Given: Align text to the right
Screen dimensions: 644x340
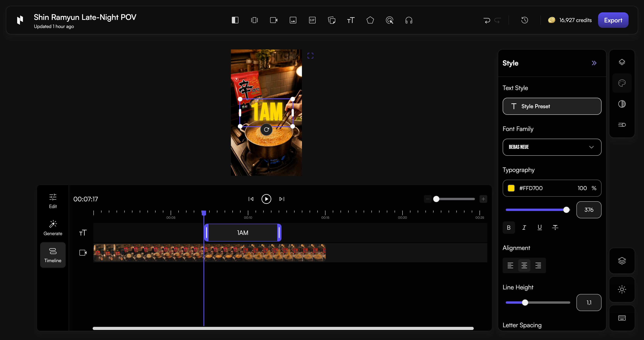Looking at the screenshot, I should [x=538, y=265].
